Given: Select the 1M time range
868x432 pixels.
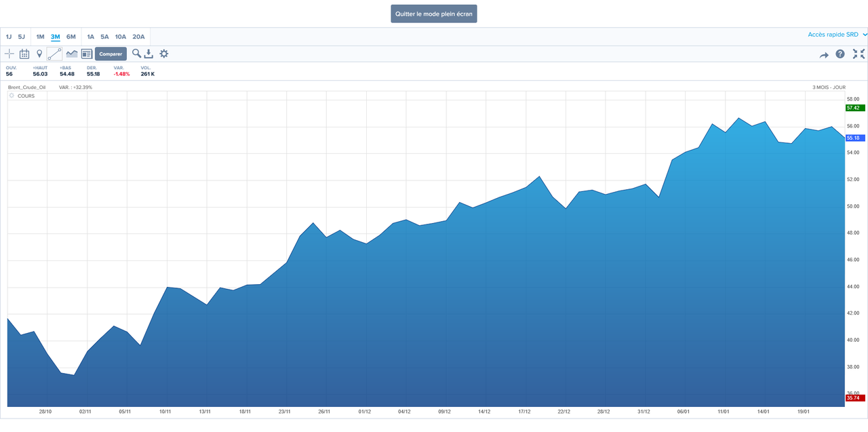Looking at the screenshot, I should (x=40, y=37).
